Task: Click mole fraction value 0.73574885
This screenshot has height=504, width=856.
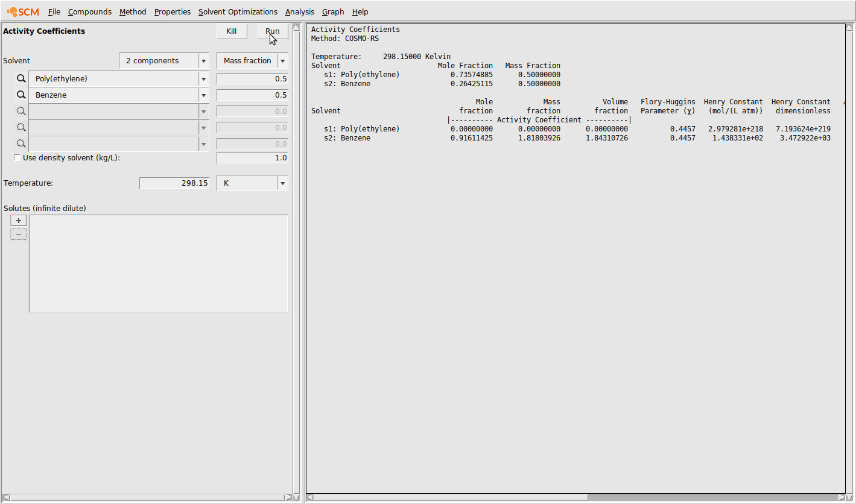Action: 472,75
